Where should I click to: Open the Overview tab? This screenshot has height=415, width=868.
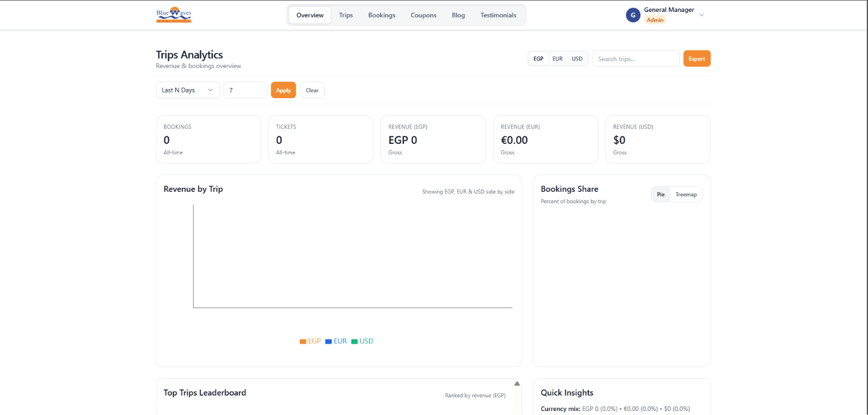click(x=310, y=15)
